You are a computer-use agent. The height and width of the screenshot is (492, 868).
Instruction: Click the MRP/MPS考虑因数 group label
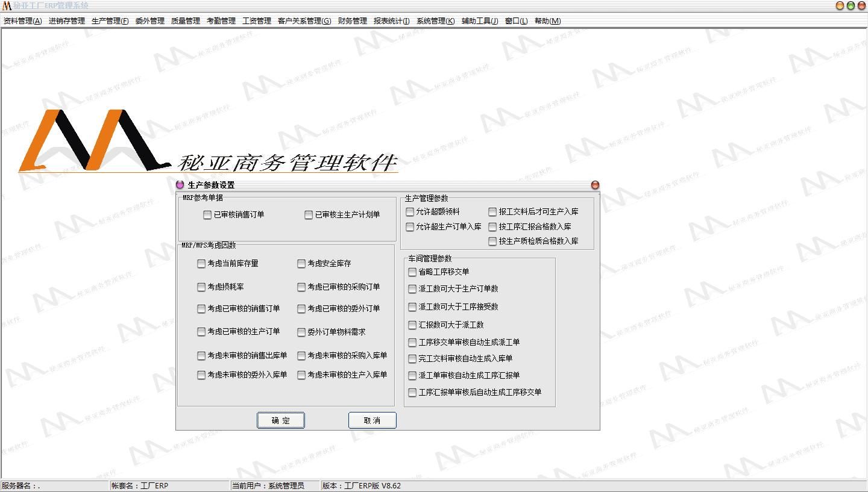coord(209,245)
